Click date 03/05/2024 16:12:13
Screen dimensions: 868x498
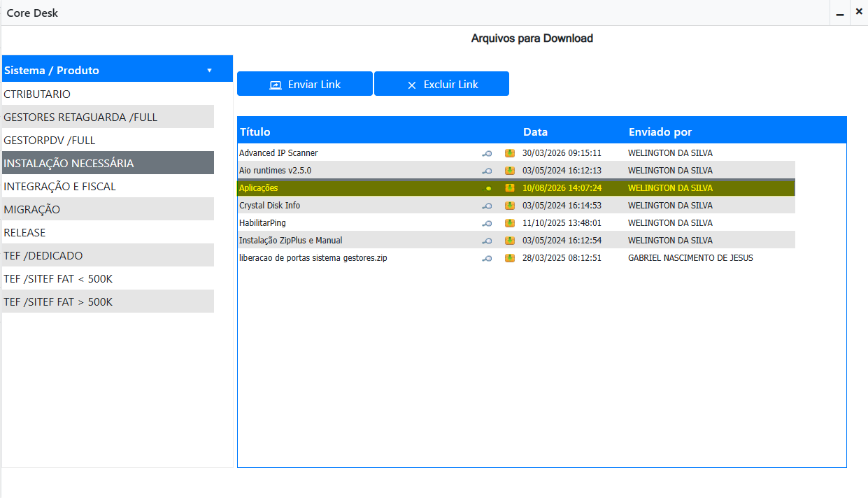(562, 171)
